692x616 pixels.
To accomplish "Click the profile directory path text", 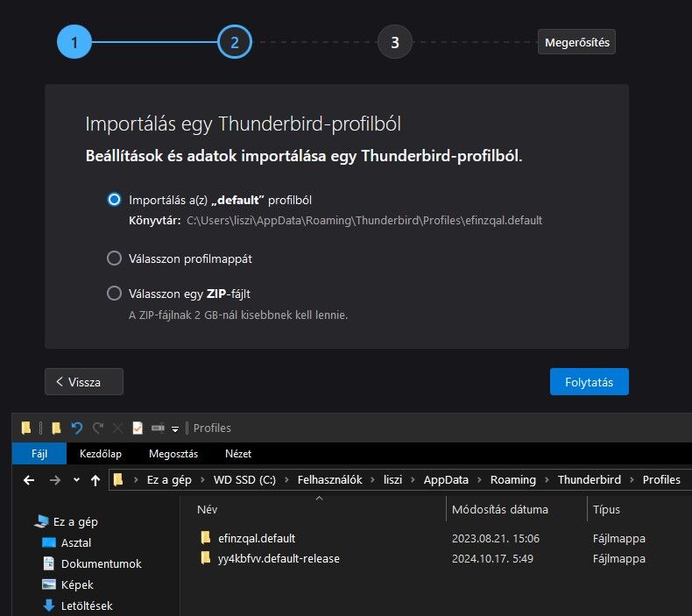I will (x=364, y=220).
